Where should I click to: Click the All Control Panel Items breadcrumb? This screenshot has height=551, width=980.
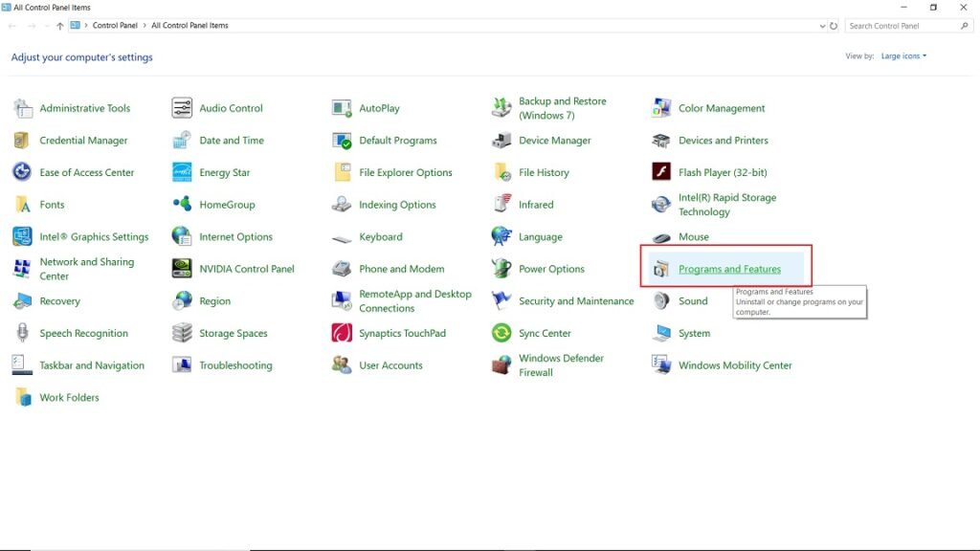click(x=190, y=26)
